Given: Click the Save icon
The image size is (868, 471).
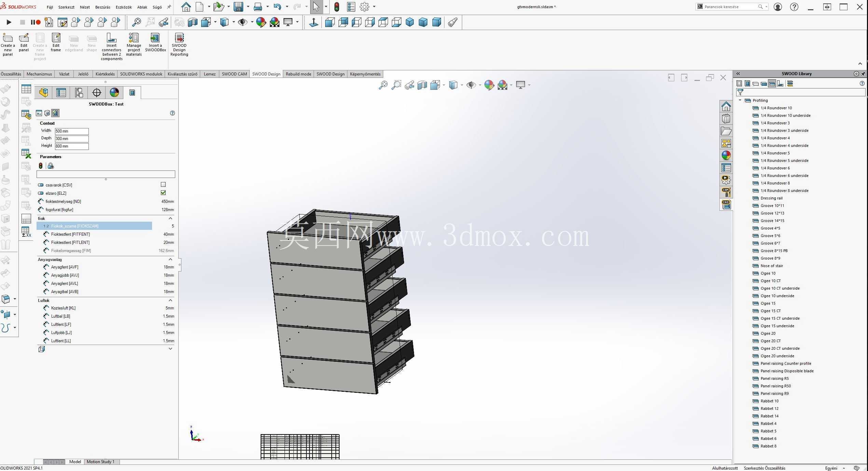Looking at the screenshot, I should point(238,7).
